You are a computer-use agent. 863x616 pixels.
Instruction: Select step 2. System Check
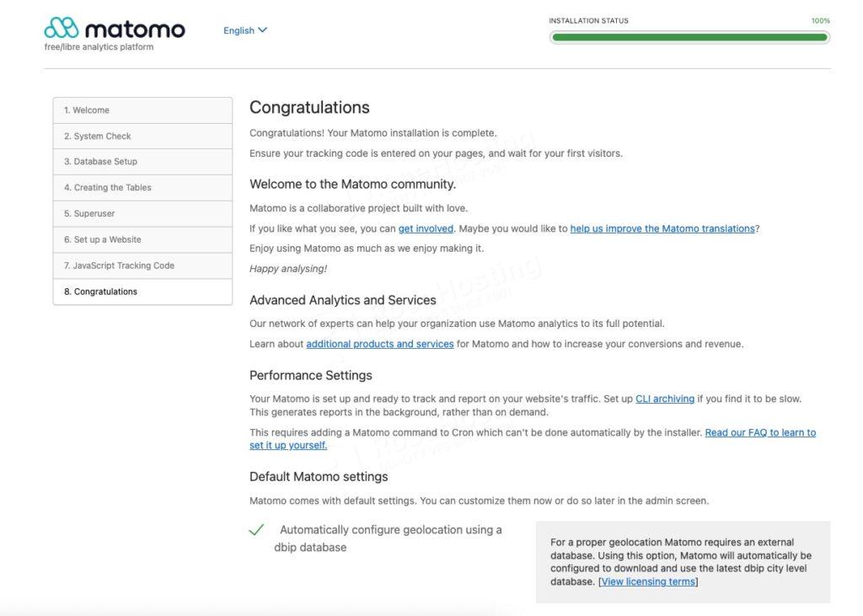142,136
